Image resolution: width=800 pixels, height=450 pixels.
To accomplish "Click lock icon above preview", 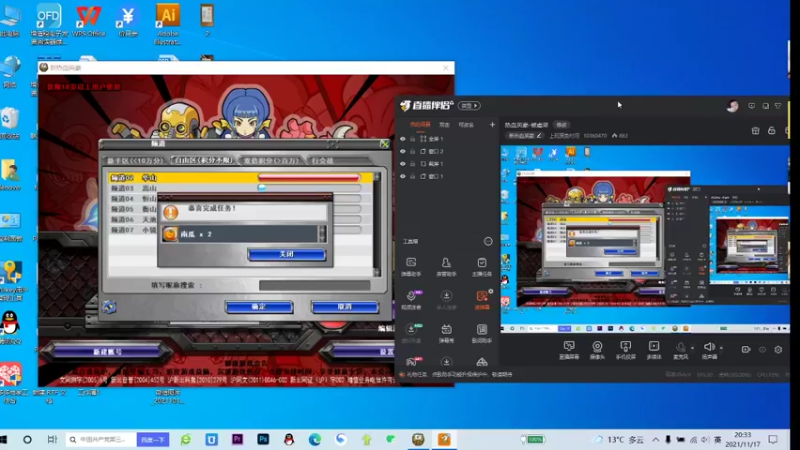I will [x=771, y=131].
